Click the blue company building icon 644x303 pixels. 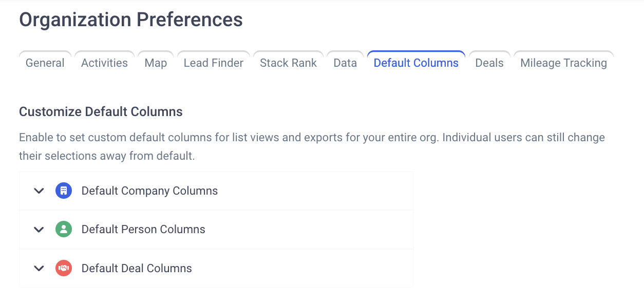click(x=64, y=191)
